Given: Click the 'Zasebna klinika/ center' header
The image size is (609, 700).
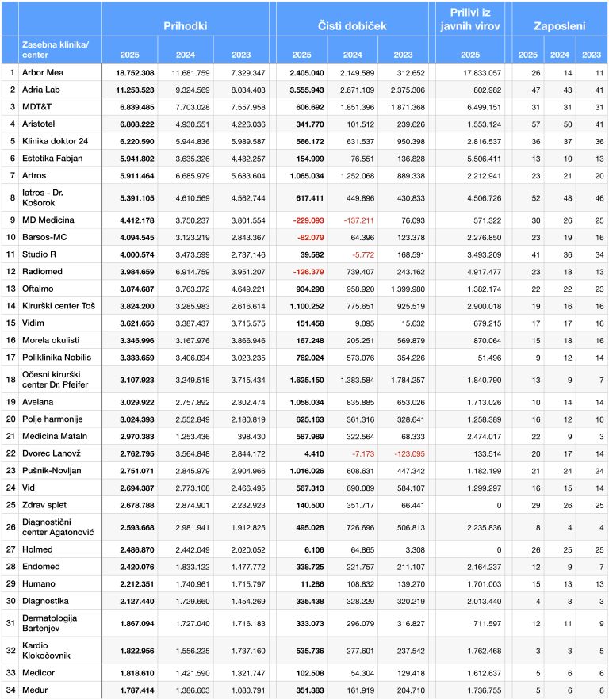Looking at the screenshot, I should coord(56,50).
